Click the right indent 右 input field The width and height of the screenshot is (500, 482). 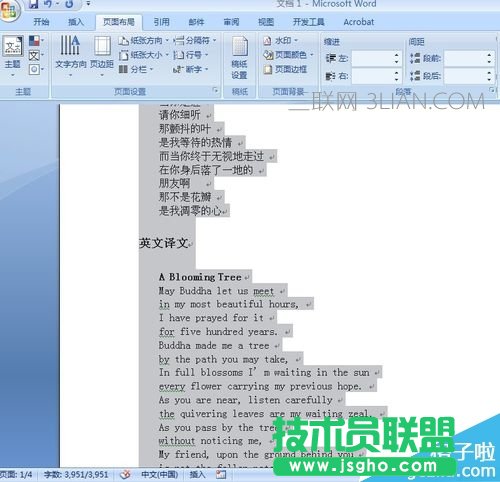(373, 76)
